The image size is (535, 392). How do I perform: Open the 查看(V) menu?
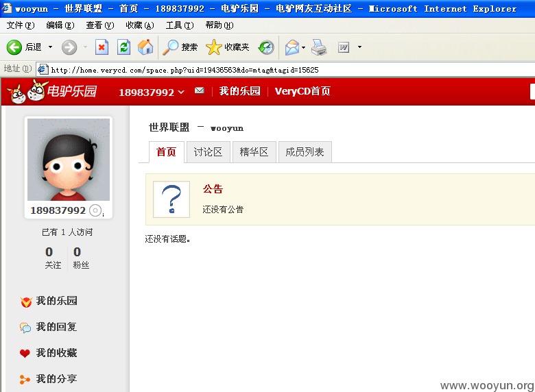click(x=100, y=25)
